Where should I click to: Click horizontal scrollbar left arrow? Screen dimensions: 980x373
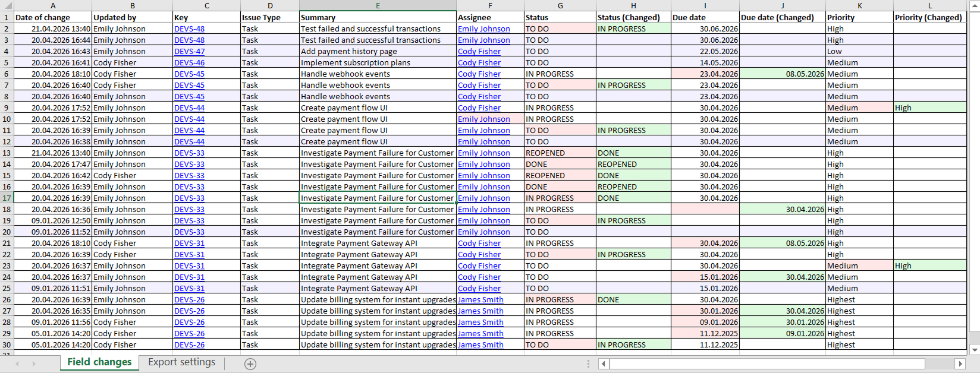click(x=603, y=363)
